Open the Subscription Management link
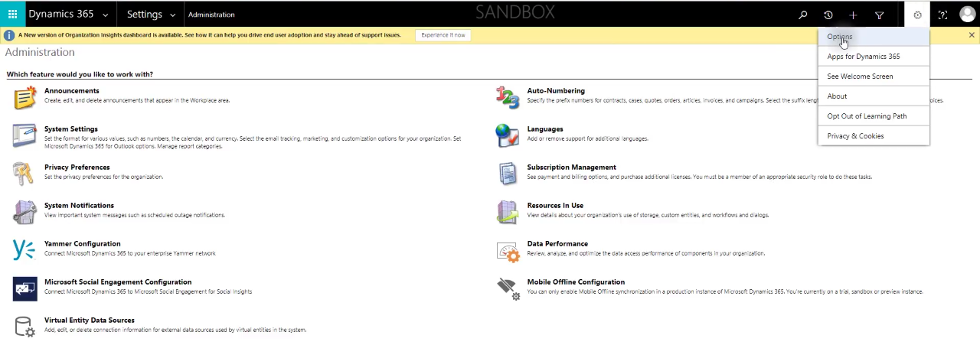 pos(572,168)
